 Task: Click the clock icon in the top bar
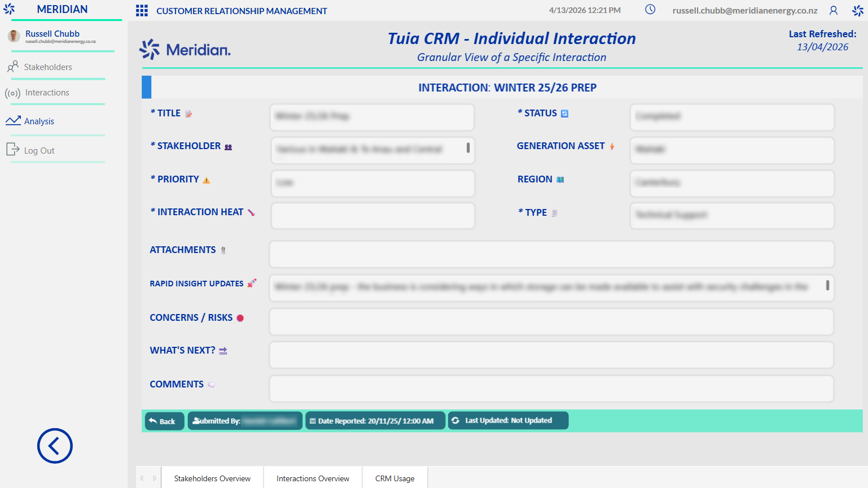(650, 10)
